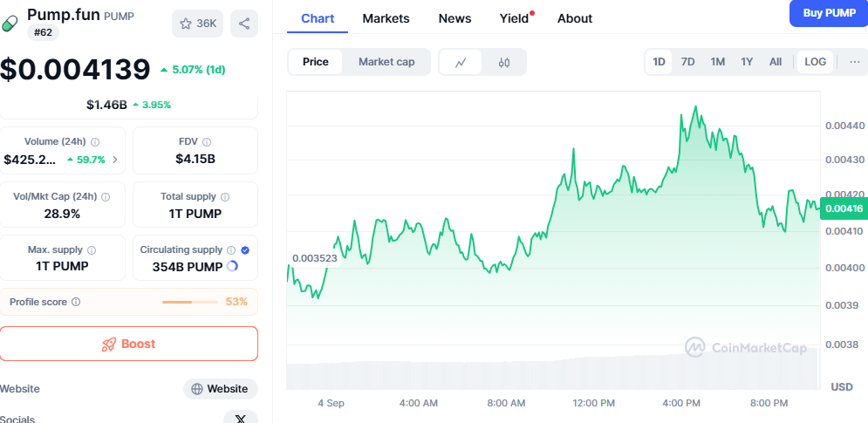
Task: Click the Circulating supply verified badge
Action: coord(245,250)
